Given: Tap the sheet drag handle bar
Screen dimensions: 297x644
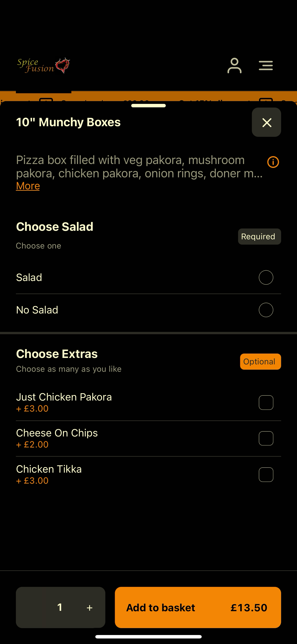Looking at the screenshot, I should tap(148, 105).
